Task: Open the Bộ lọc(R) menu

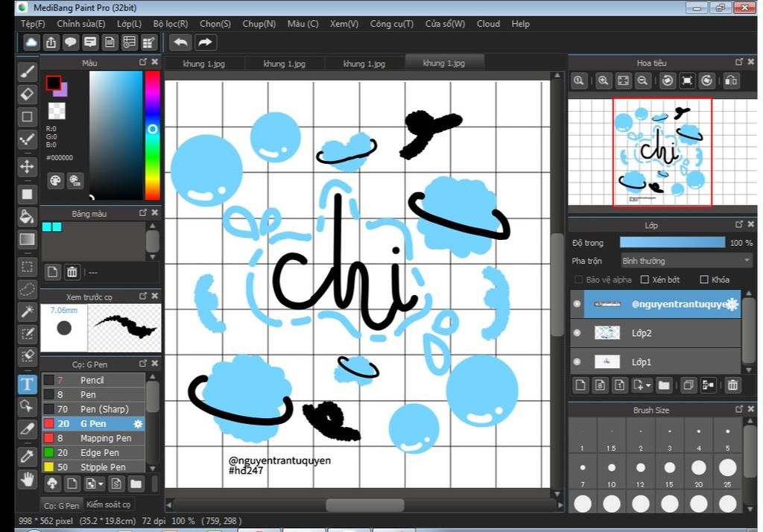Action: (x=171, y=24)
